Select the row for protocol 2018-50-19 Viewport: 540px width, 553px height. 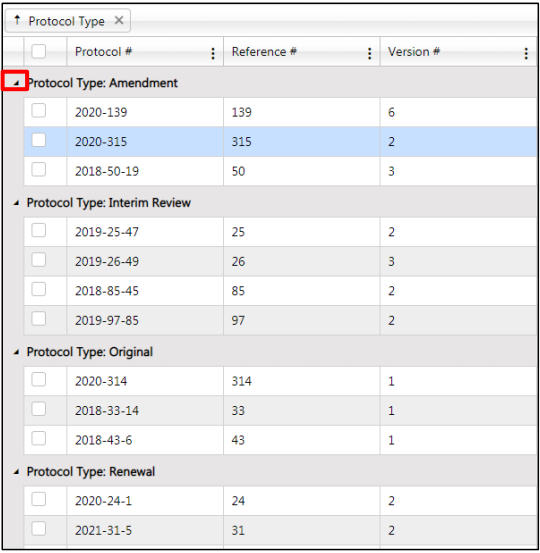(280, 171)
